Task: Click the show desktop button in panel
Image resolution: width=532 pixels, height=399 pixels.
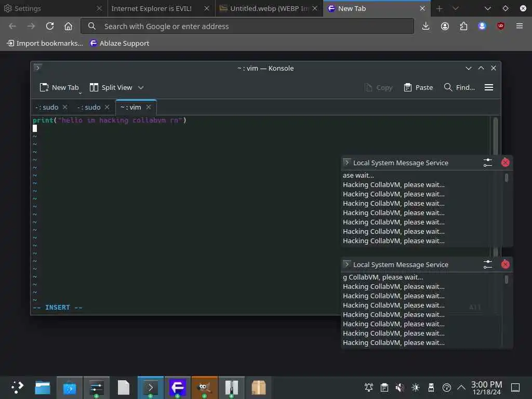Action: click(515, 387)
